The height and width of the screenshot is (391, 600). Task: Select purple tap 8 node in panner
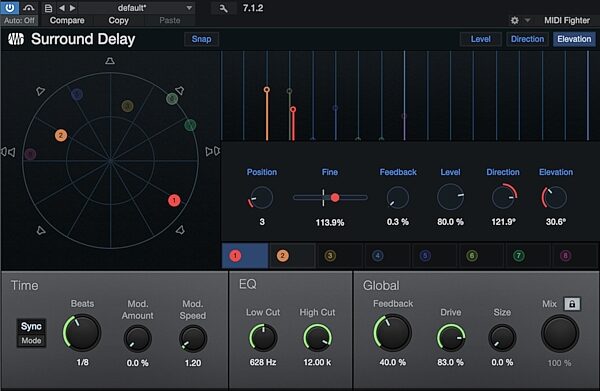pos(30,154)
